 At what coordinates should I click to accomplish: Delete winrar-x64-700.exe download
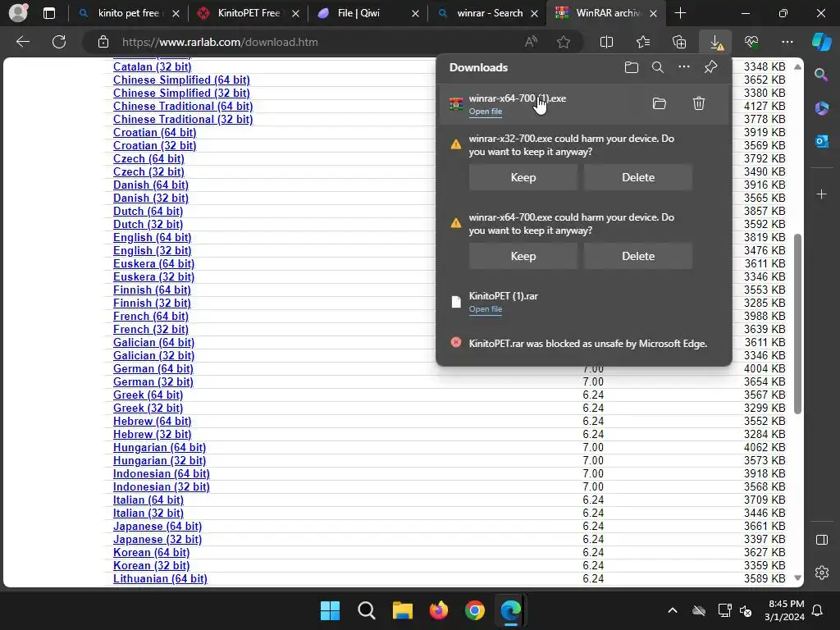(x=638, y=256)
